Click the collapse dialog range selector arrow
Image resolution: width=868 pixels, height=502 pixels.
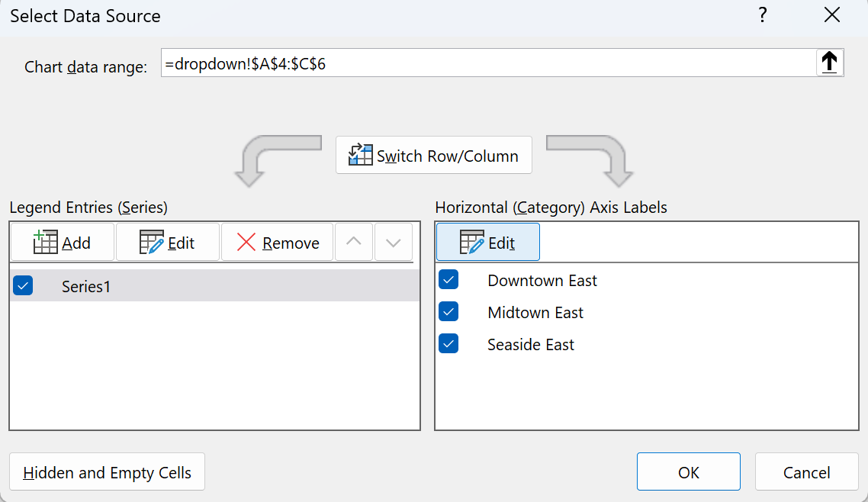tap(829, 63)
